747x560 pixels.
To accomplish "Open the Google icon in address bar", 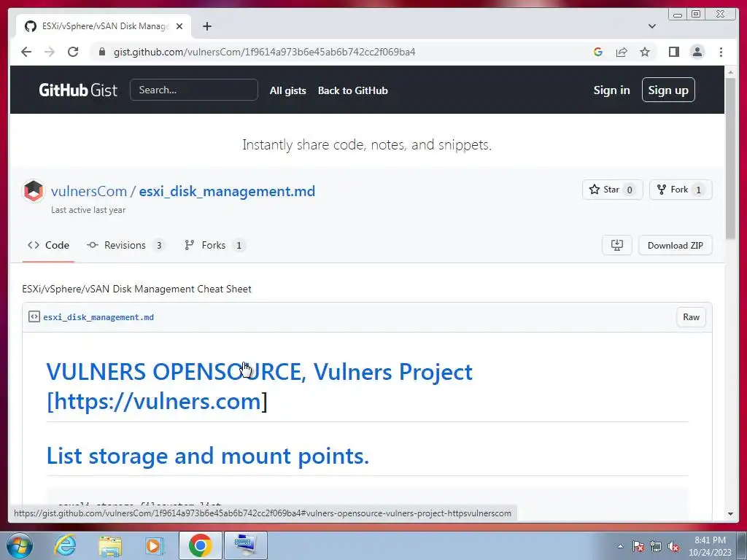I will tap(598, 52).
